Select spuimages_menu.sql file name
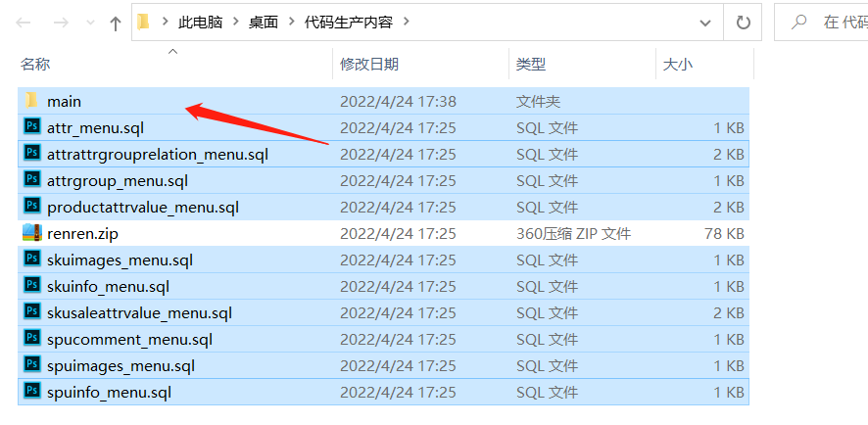 [x=121, y=366]
